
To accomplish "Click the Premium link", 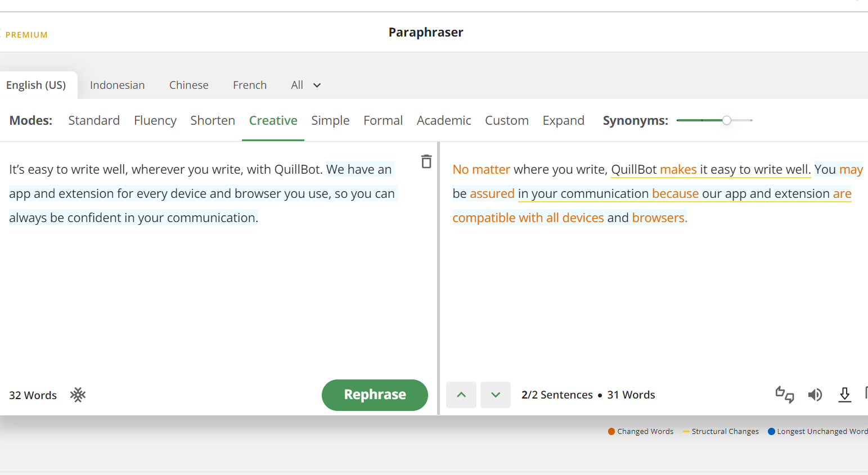I will point(26,35).
